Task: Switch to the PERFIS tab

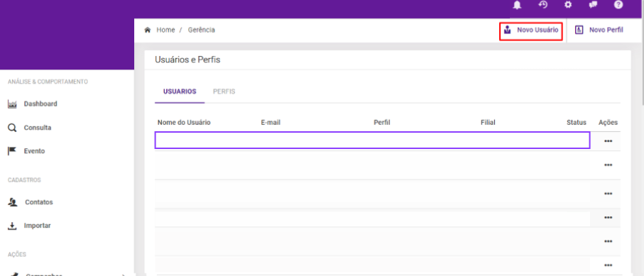Action: pyautogui.click(x=224, y=92)
